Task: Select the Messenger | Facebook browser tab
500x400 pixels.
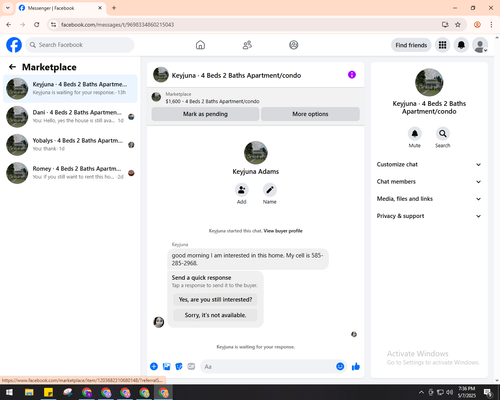Action: point(61,8)
